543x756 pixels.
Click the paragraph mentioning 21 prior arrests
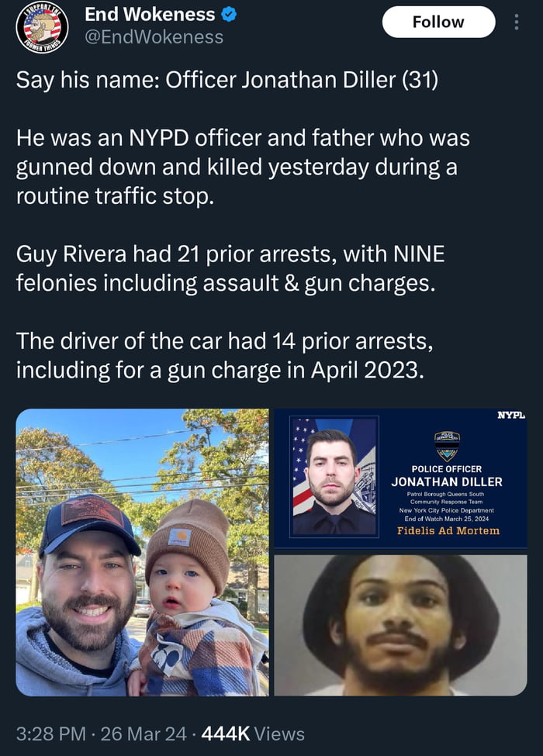click(230, 268)
